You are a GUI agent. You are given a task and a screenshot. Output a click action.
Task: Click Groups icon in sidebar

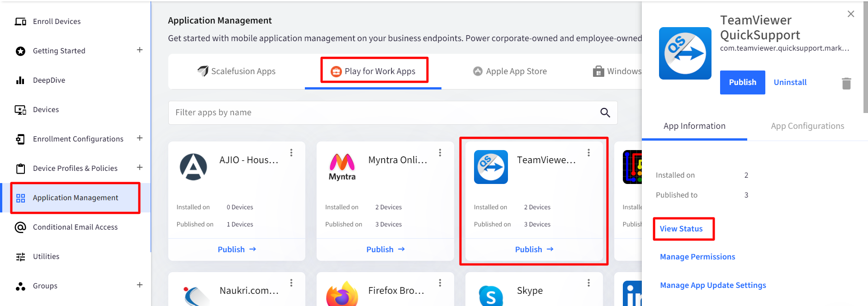click(20, 286)
